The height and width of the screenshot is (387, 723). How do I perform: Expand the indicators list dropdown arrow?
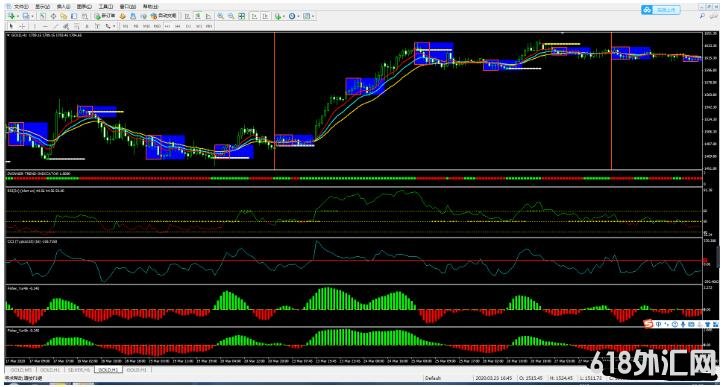(x=284, y=16)
